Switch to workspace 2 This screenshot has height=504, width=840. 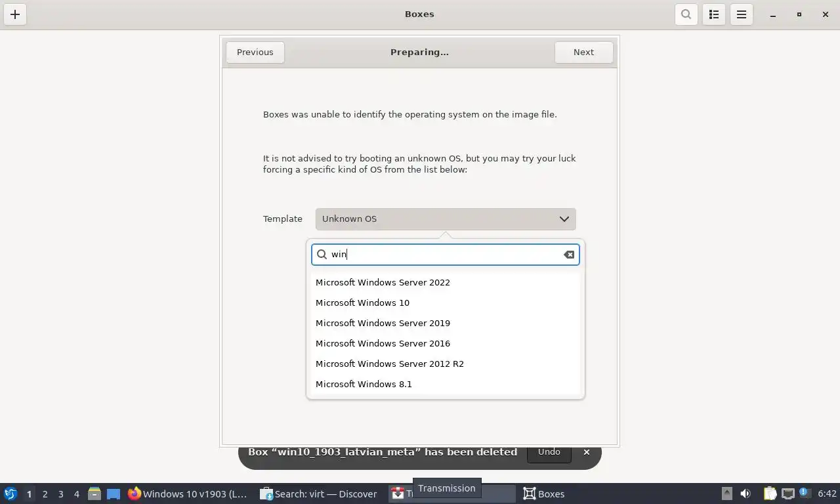pyautogui.click(x=45, y=494)
